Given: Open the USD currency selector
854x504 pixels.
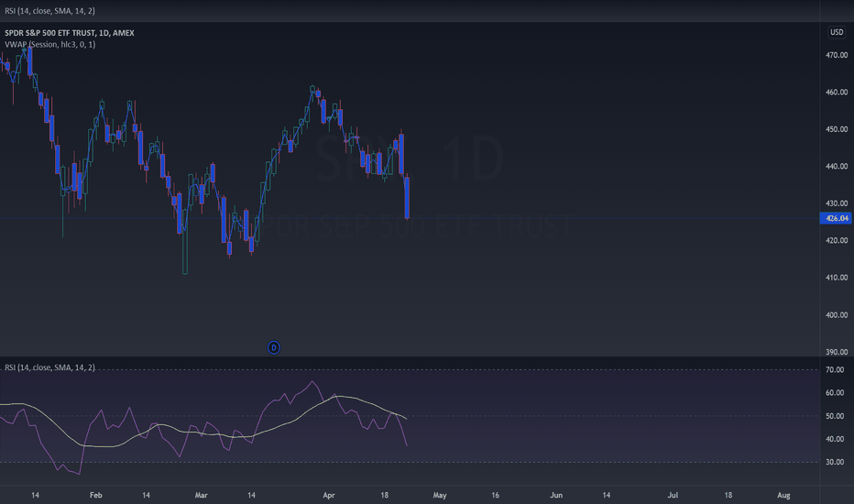Looking at the screenshot, I should [x=837, y=32].
